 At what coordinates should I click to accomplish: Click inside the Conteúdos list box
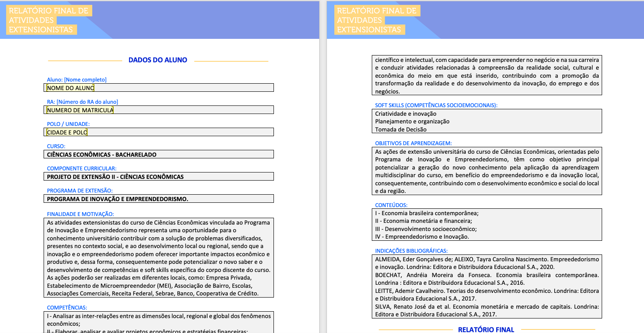click(x=487, y=225)
